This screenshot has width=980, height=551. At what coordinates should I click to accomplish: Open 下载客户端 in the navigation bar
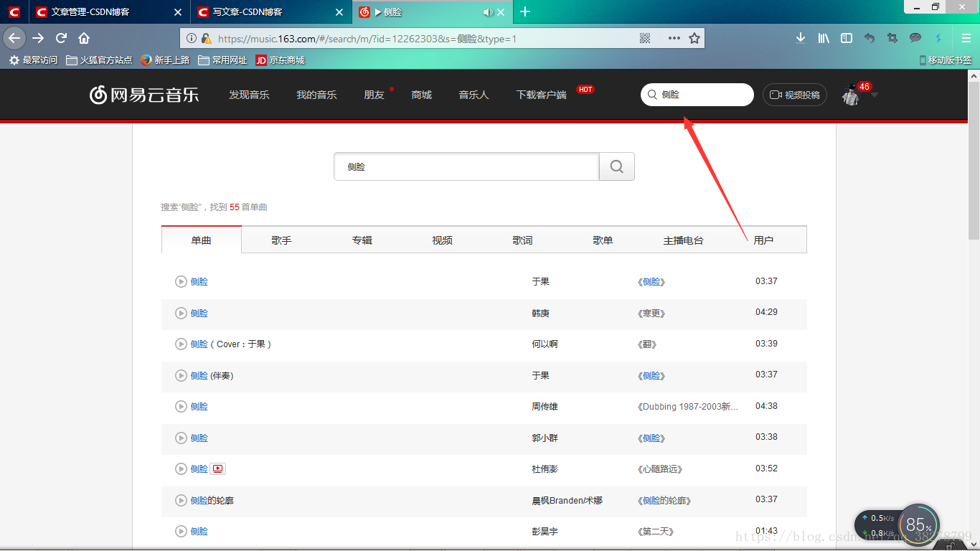click(x=541, y=95)
